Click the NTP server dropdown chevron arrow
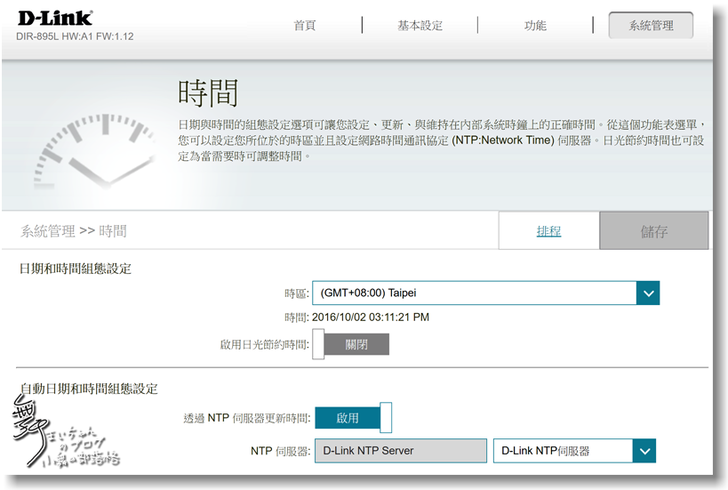Viewport: 728px width, 490px height. pyautogui.click(x=644, y=451)
